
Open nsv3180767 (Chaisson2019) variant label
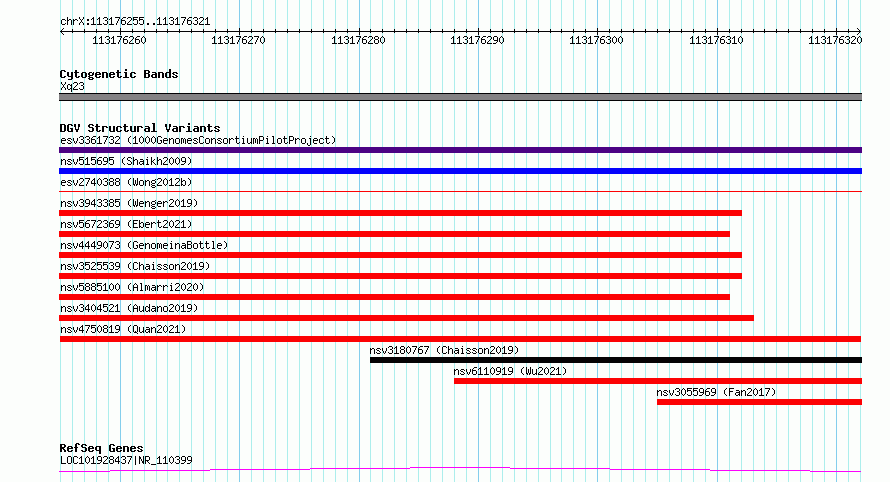[444, 350]
